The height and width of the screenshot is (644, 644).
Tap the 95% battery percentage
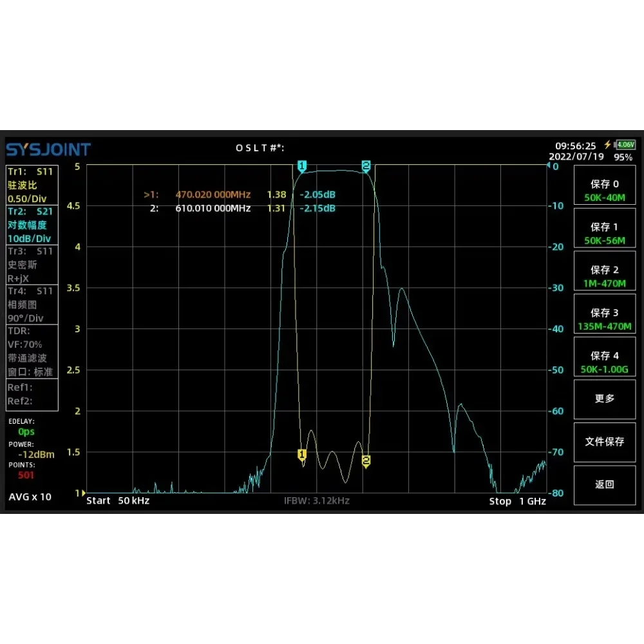pyautogui.click(x=623, y=157)
